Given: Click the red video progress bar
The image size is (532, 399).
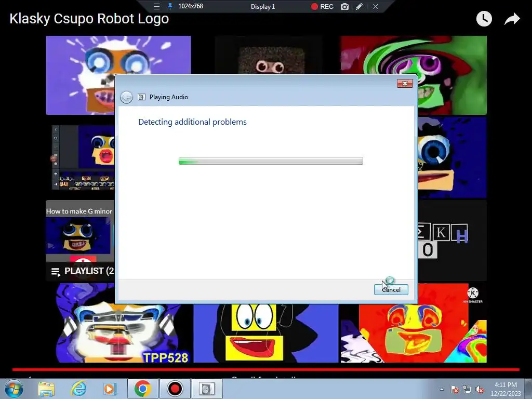Looking at the screenshot, I should [x=266, y=369].
